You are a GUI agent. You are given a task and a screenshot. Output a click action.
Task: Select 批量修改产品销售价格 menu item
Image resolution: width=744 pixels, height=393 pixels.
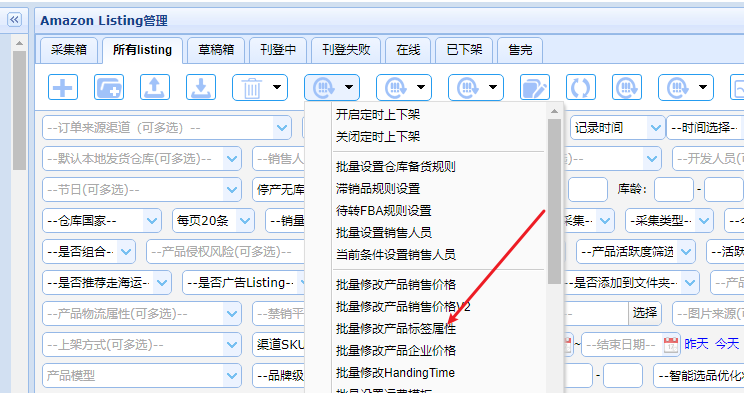396,284
